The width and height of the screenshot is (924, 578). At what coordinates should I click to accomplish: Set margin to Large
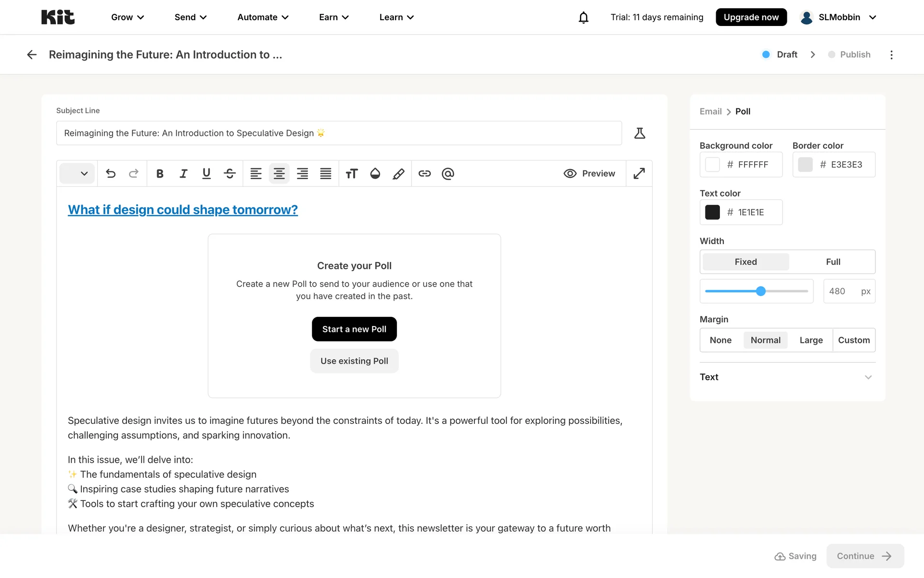tap(811, 340)
